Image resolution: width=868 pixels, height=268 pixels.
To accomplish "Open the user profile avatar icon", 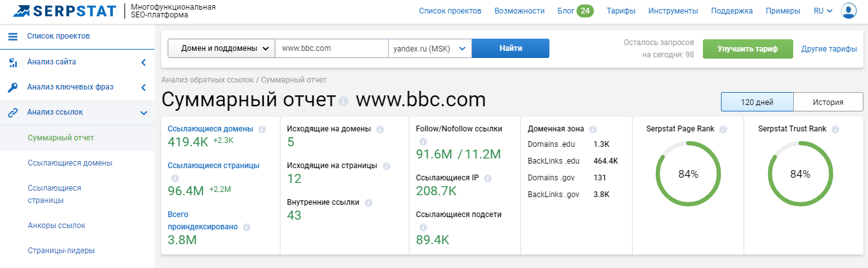I will pyautogui.click(x=849, y=11).
